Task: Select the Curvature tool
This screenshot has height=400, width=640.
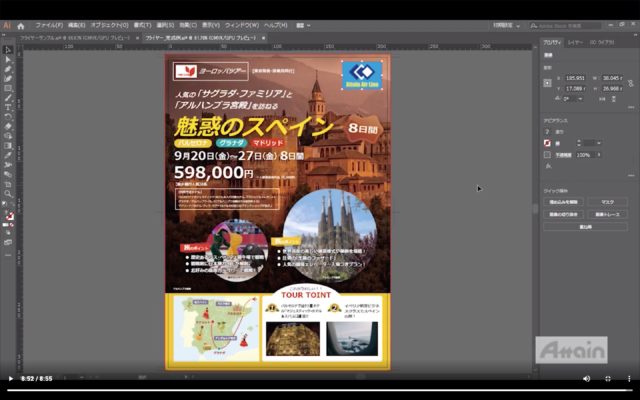Action: click(8, 78)
